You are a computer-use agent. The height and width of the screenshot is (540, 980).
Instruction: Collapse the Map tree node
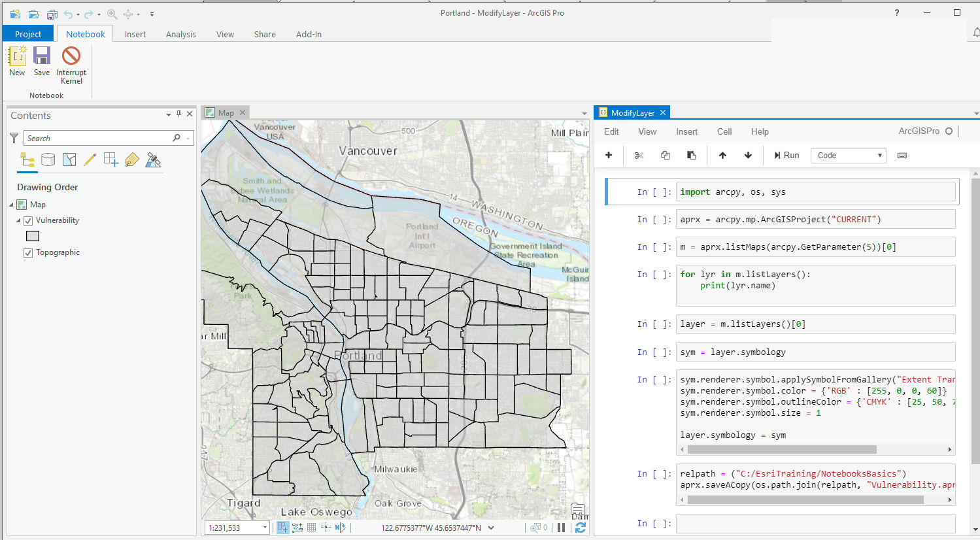pyautogui.click(x=12, y=205)
